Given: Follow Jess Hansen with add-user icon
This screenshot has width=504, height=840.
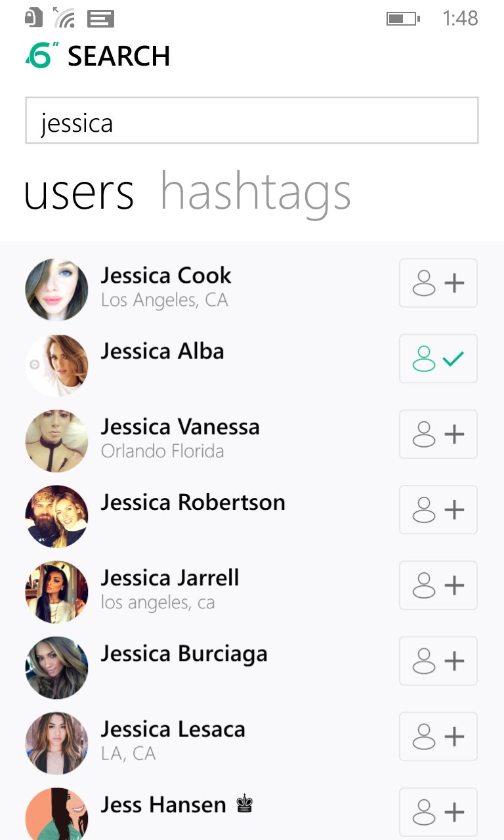Looking at the screenshot, I should [438, 812].
